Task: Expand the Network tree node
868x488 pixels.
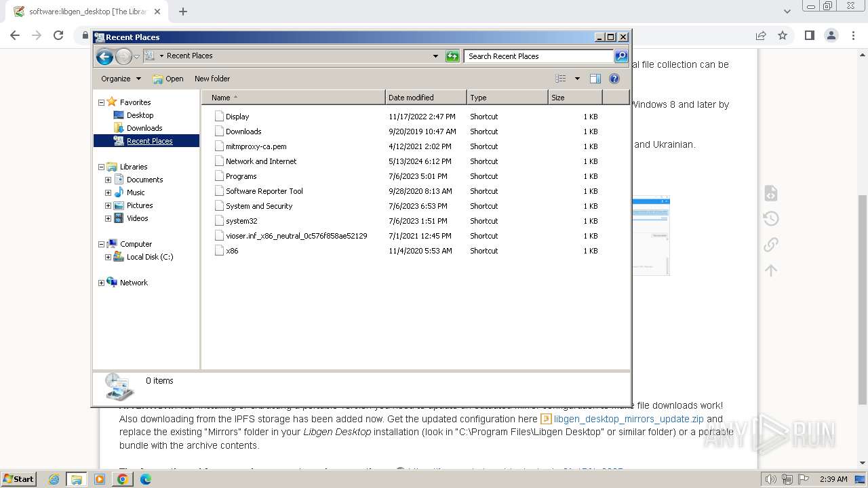Action: click(x=101, y=283)
